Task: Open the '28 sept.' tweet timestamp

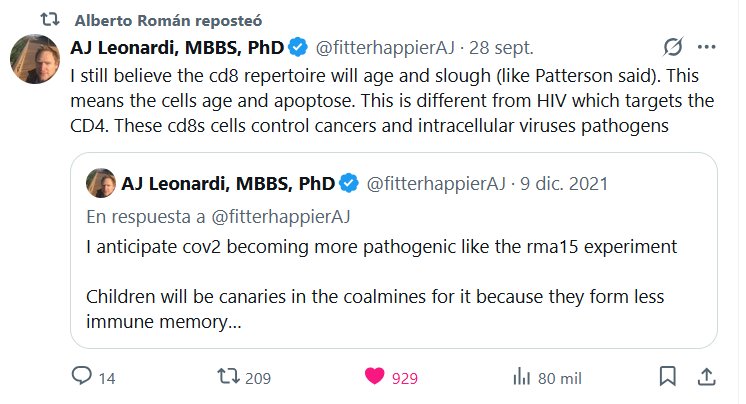Action: click(x=502, y=47)
